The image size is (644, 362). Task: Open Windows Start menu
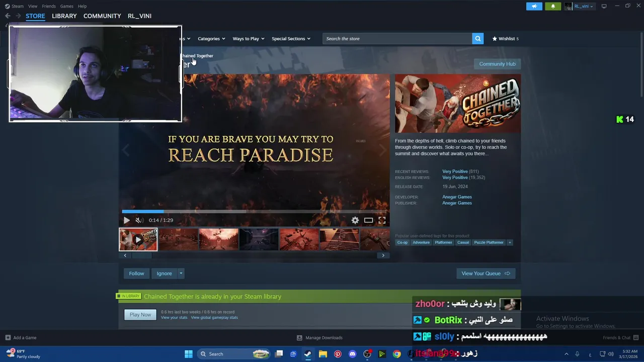[x=189, y=354]
